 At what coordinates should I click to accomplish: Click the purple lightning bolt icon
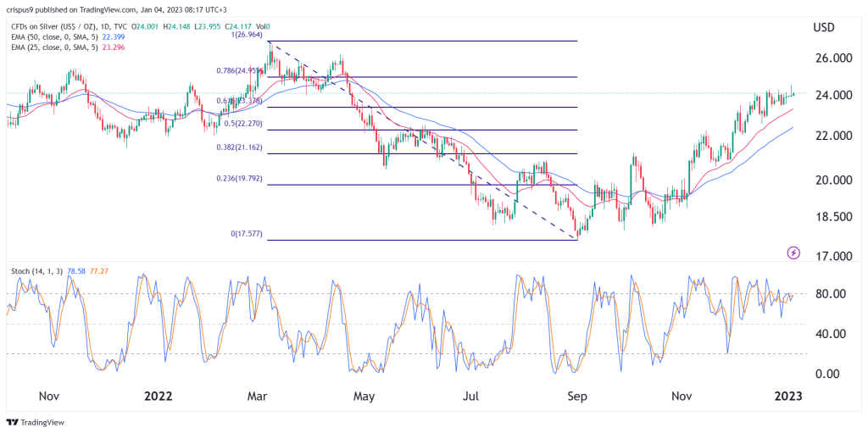793,253
